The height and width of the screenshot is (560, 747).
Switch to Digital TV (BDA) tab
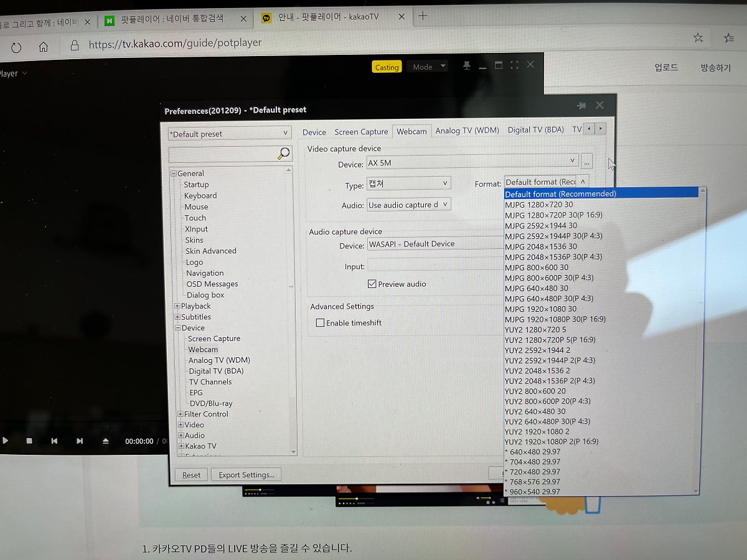535,130
